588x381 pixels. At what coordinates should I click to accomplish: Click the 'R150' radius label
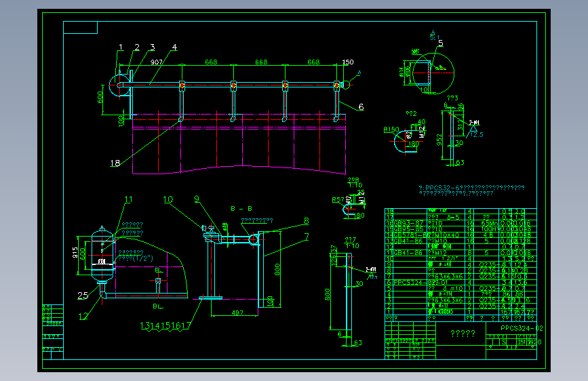[391, 129]
